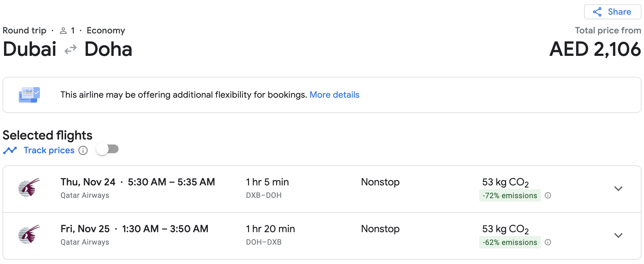Click the AED 2,106 total price

click(x=595, y=49)
